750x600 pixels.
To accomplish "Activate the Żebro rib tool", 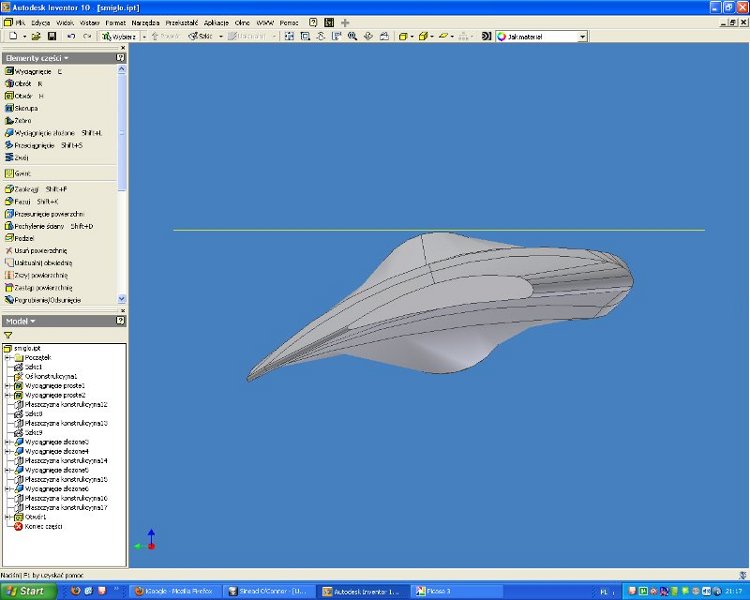I will click(x=18, y=121).
